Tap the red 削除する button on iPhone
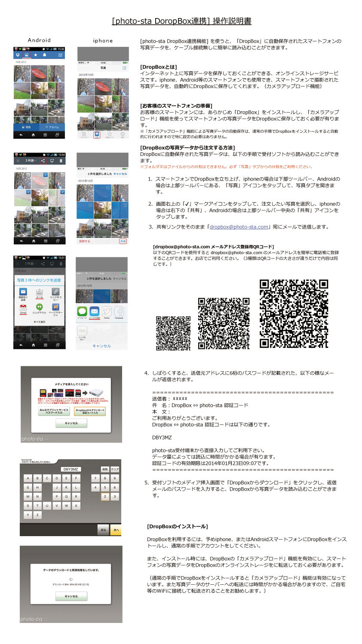 [x=85, y=241]
